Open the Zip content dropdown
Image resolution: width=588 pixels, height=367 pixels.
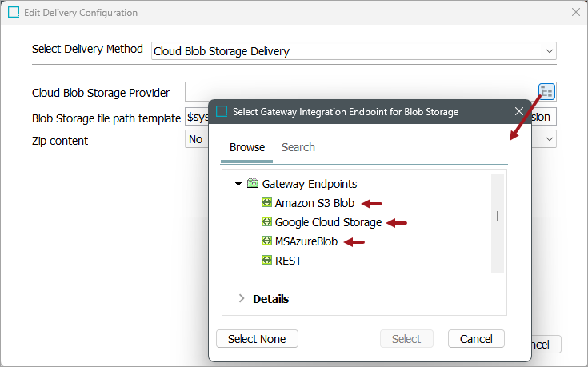point(550,140)
